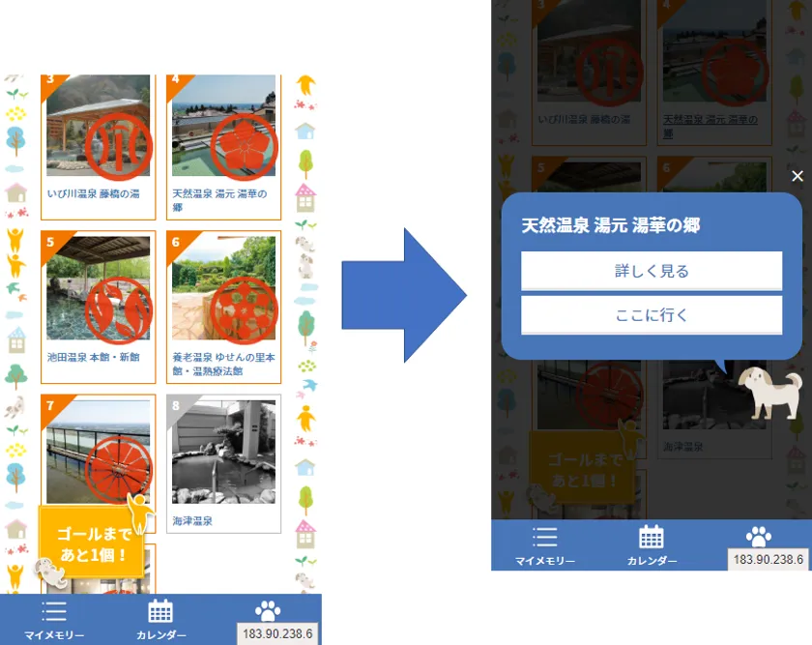
Task: Open カレンダー icon in right screen bar
Action: pos(652,537)
